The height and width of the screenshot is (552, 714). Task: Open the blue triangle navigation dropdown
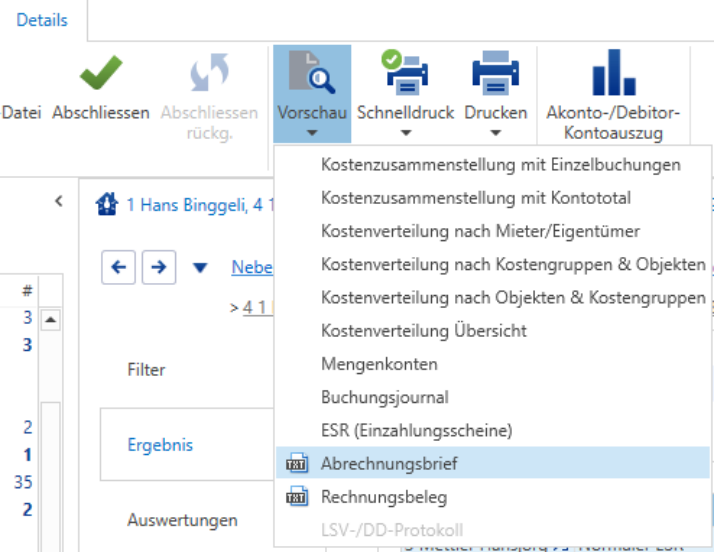click(200, 268)
